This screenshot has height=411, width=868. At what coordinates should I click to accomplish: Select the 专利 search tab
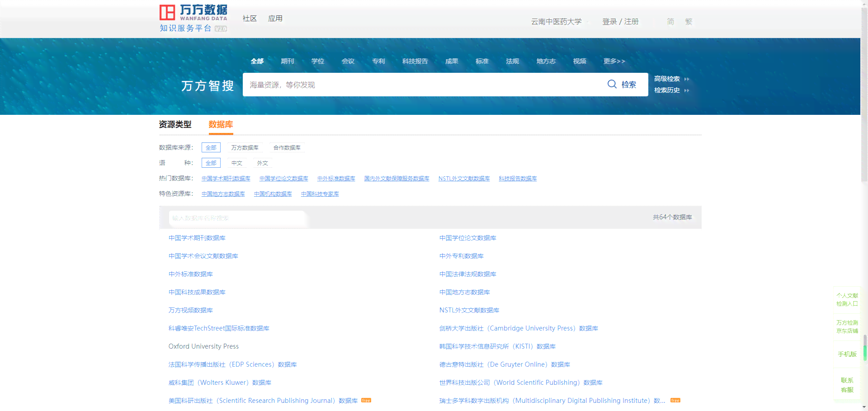(378, 61)
